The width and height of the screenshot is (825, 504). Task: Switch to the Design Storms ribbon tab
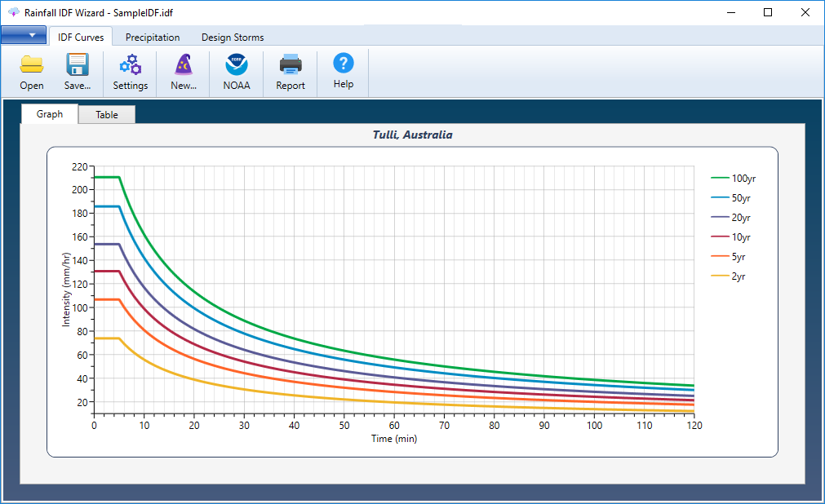[x=233, y=38]
